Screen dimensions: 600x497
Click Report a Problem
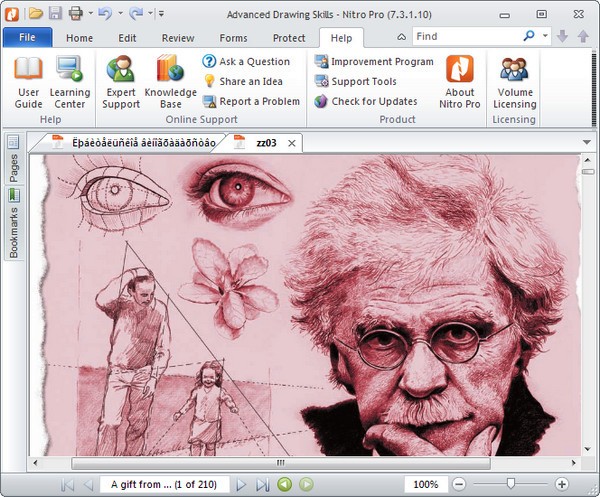(258, 101)
